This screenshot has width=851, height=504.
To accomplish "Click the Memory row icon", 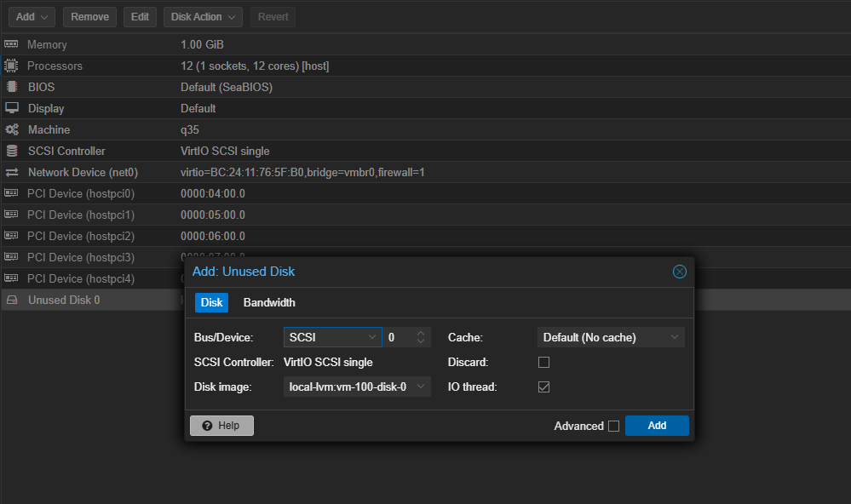I will pos(11,44).
